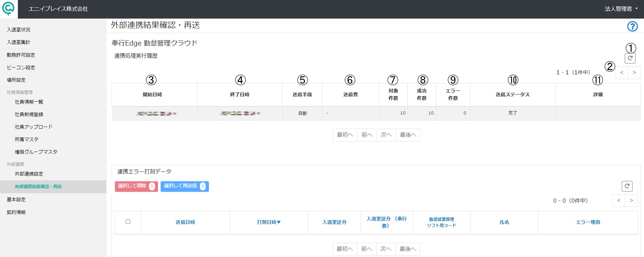This screenshot has width=644, height=257.
Task: Go to previous page in execution history
Action: [622, 73]
